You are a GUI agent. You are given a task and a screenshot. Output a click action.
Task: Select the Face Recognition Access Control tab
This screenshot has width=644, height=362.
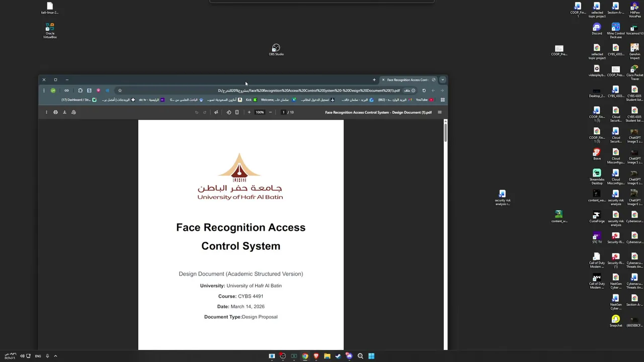pos(408,80)
